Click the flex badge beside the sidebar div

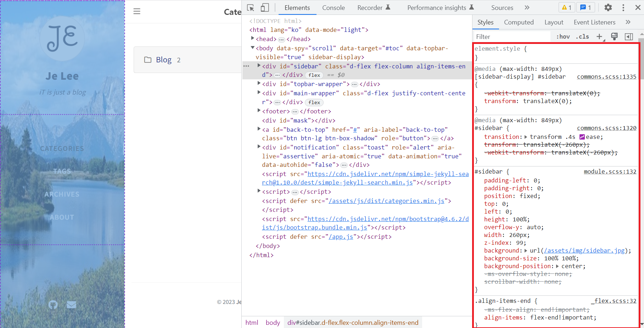click(x=314, y=75)
